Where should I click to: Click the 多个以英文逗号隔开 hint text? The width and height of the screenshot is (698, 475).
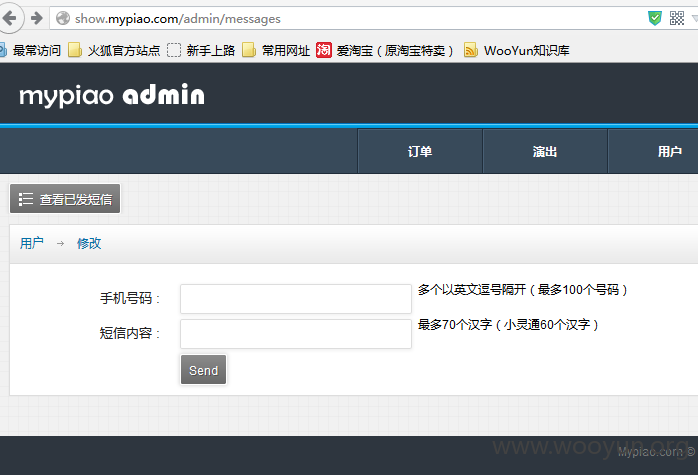point(523,290)
